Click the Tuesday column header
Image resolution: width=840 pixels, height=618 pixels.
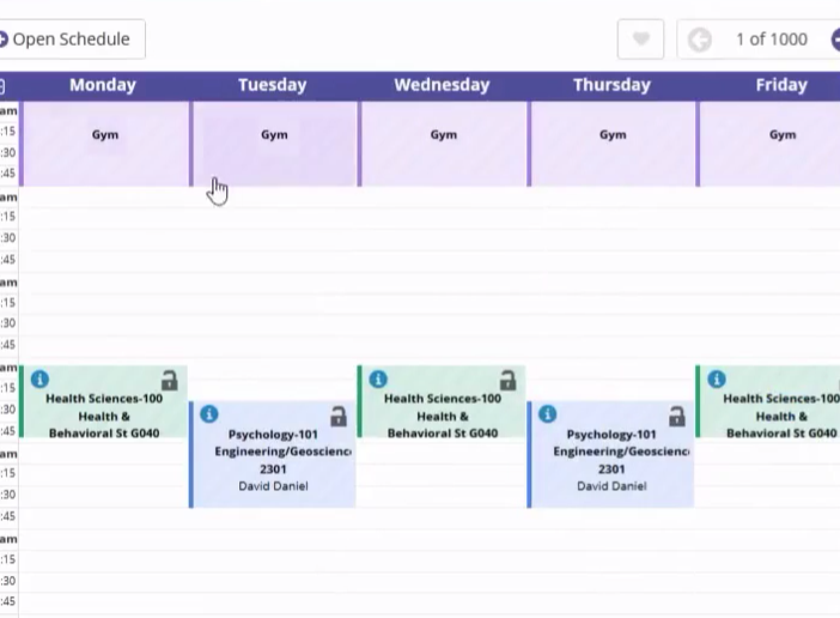pos(273,85)
